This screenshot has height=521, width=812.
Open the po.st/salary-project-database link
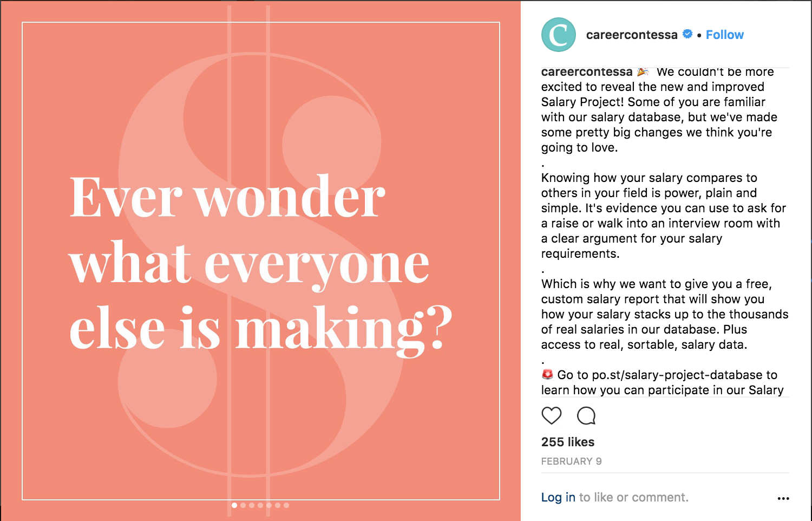point(675,374)
